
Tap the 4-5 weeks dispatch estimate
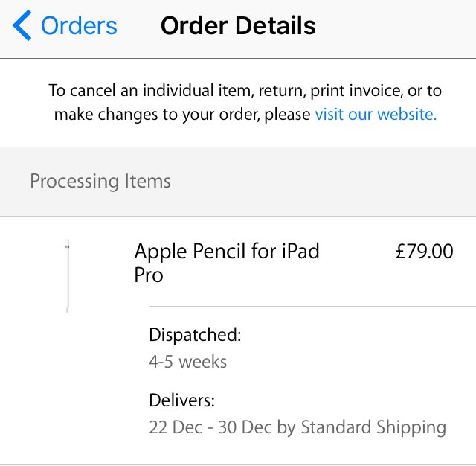[x=187, y=363]
